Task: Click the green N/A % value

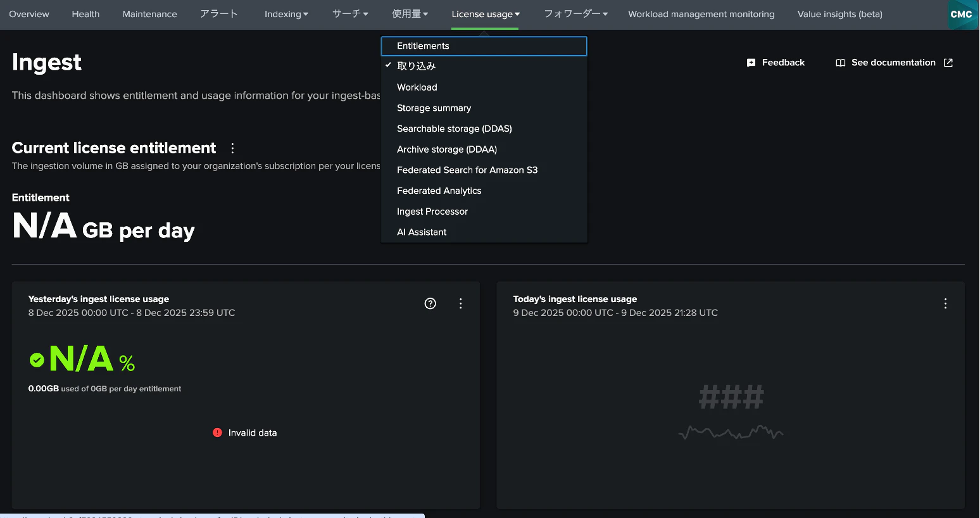Action: pyautogui.click(x=92, y=359)
